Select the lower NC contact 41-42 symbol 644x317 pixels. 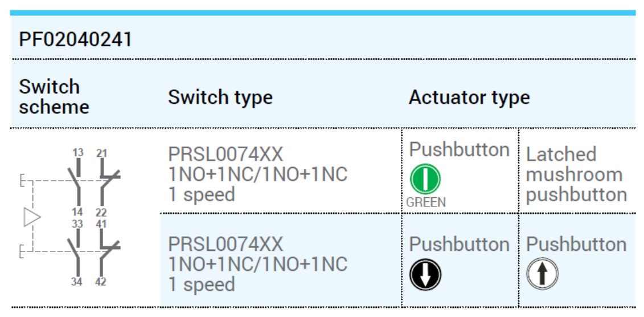click(108, 253)
